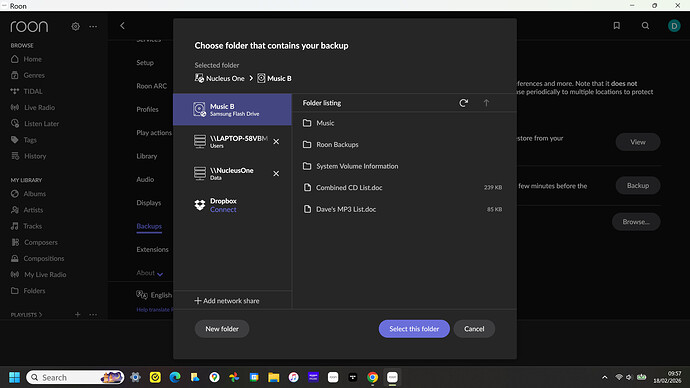Add a new playlist plus icon
Viewport: 690px width, 388px height.
point(77,315)
